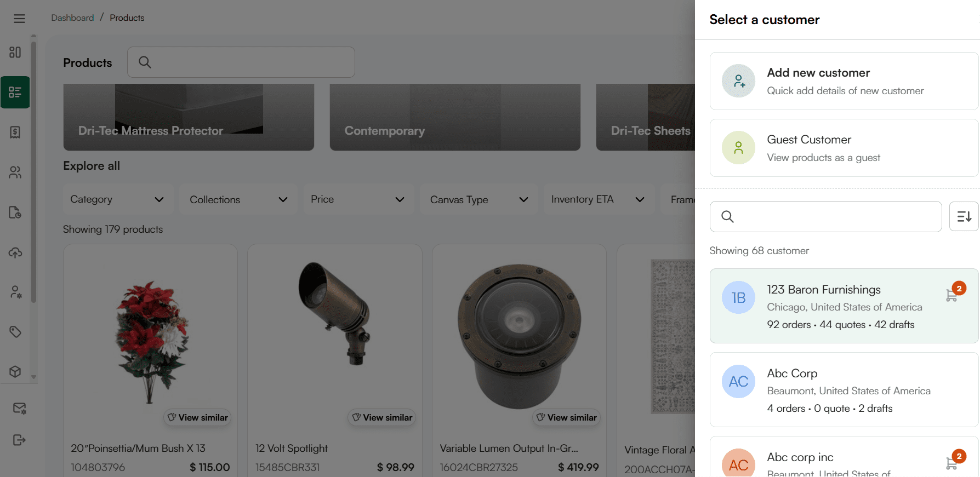Image resolution: width=980 pixels, height=477 pixels.
Task: Open the customers people icon in sidebar
Action: pos(15,173)
